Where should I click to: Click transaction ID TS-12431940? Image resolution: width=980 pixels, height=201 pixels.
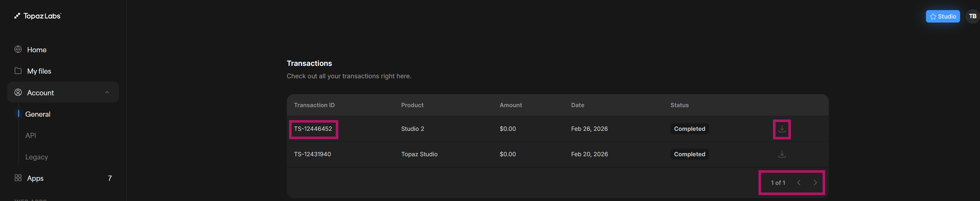pyautogui.click(x=312, y=154)
